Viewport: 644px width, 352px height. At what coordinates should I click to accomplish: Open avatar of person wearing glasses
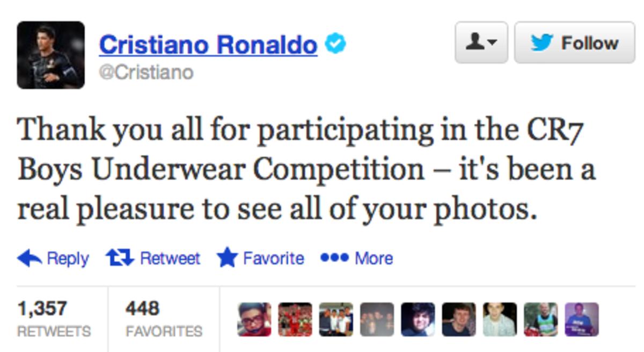click(254, 319)
